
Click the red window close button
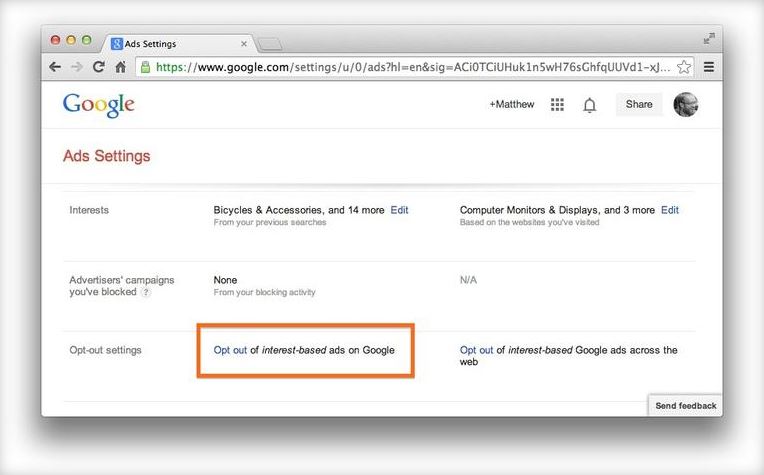pyautogui.click(x=56, y=40)
